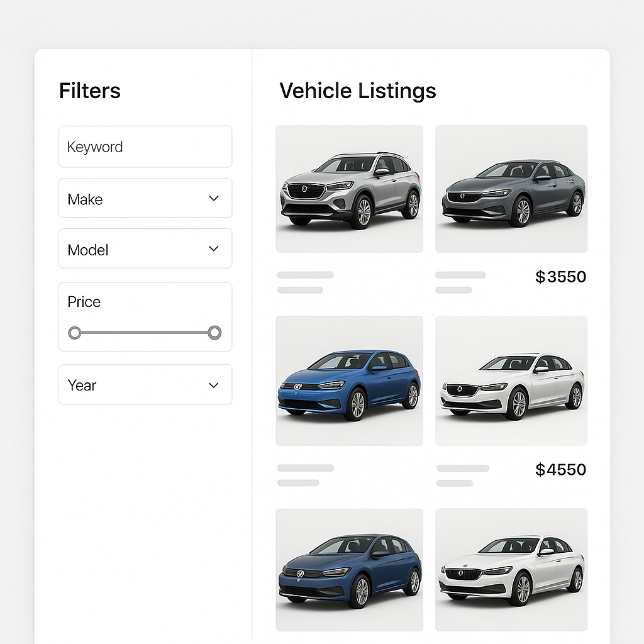Click the white sedan in the bottom row
The image size is (644, 644).
coord(511,569)
